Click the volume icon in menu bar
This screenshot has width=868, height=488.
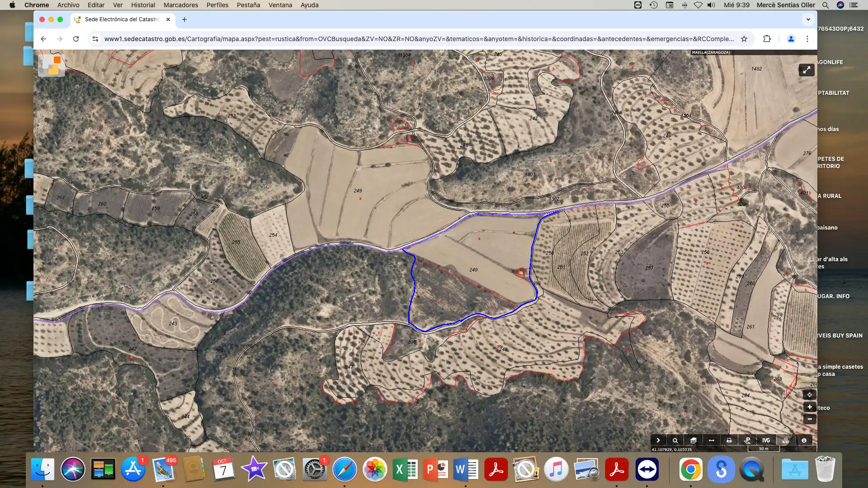pos(711,5)
